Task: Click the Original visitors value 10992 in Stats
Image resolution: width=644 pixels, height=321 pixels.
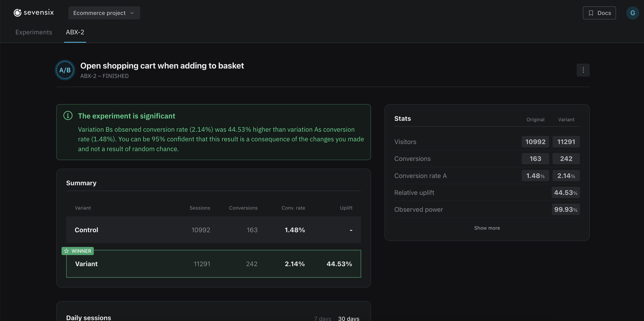Action: (x=535, y=142)
